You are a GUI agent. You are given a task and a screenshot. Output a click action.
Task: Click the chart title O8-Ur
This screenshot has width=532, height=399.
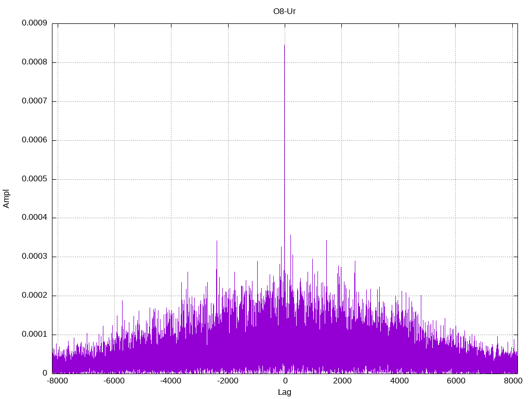284,11
